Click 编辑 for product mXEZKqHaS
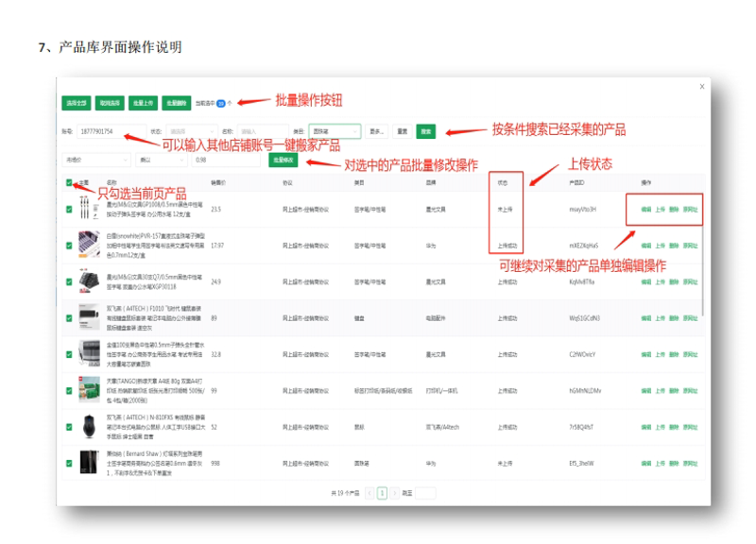 pyautogui.click(x=646, y=246)
